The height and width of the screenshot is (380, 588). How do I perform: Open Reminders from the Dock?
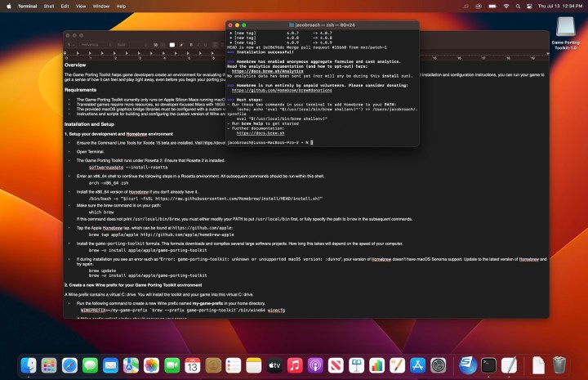click(x=234, y=365)
